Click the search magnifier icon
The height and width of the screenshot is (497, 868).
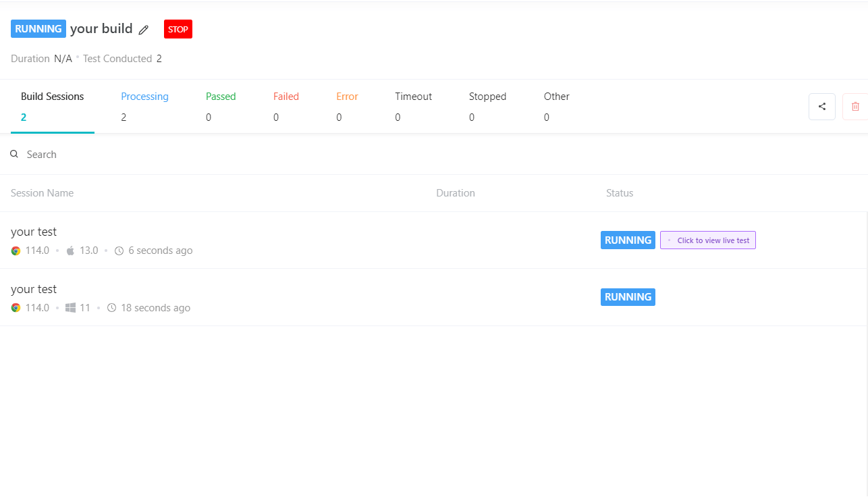pyautogui.click(x=13, y=154)
